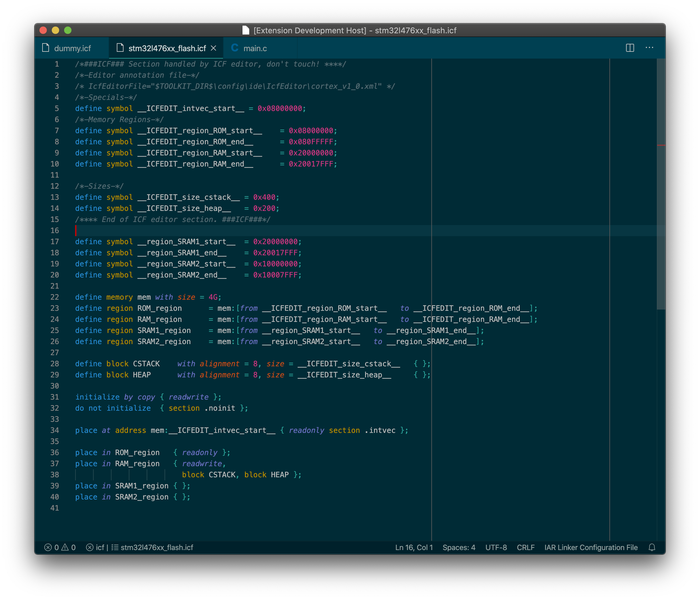Click 0x10007FFF on line 20
Image resolution: width=700 pixels, height=600 pixels.
pos(275,275)
